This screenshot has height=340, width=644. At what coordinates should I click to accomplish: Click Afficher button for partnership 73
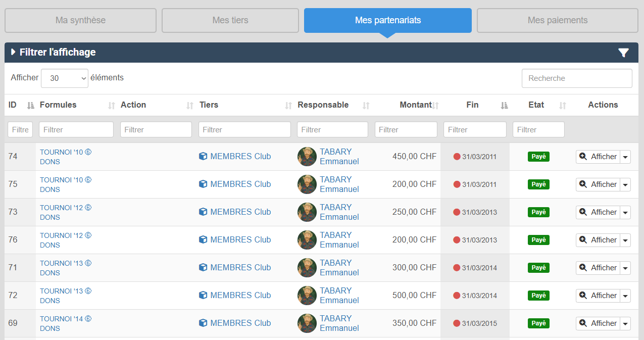(x=598, y=212)
